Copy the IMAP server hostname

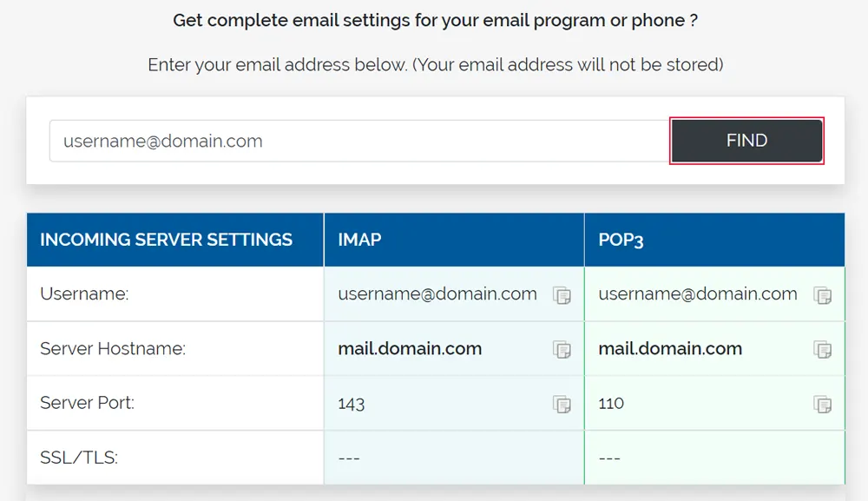click(x=562, y=350)
